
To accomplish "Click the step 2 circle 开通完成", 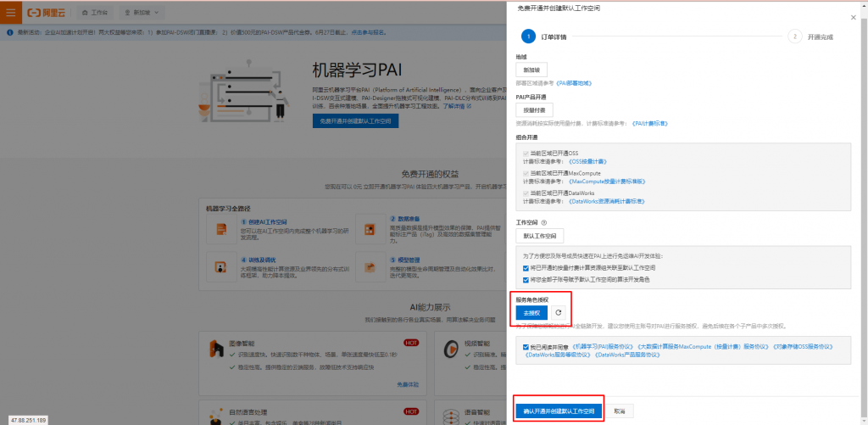I will point(795,36).
